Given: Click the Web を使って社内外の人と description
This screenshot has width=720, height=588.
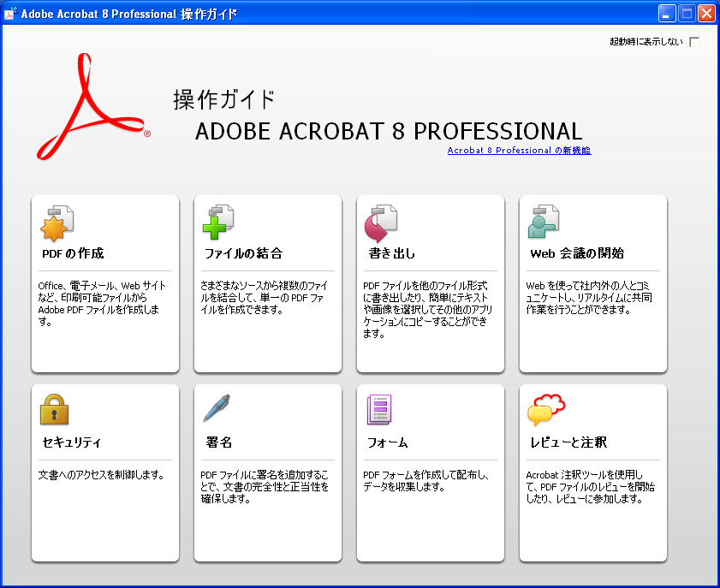Looking at the screenshot, I should coord(589,298).
